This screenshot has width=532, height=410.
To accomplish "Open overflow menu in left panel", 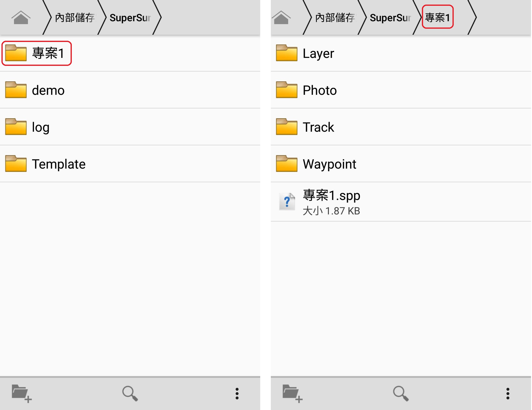I will (x=237, y=394).
